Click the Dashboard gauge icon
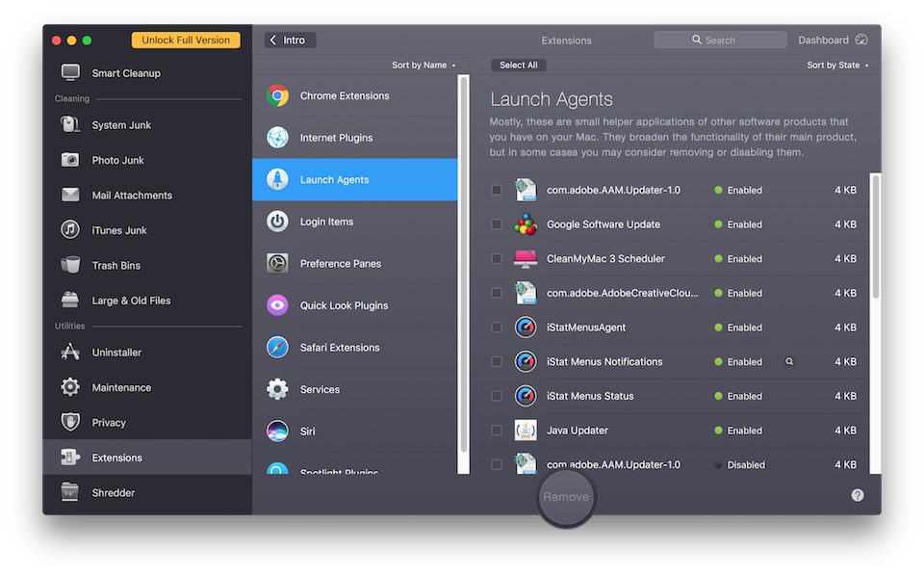The width and height of the screenshot is (924, 576). (x=861, y=39)
